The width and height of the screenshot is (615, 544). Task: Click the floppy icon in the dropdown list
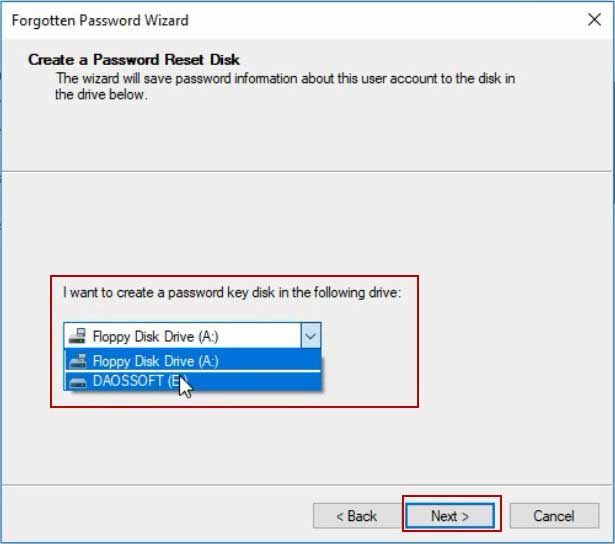point(77,361)
